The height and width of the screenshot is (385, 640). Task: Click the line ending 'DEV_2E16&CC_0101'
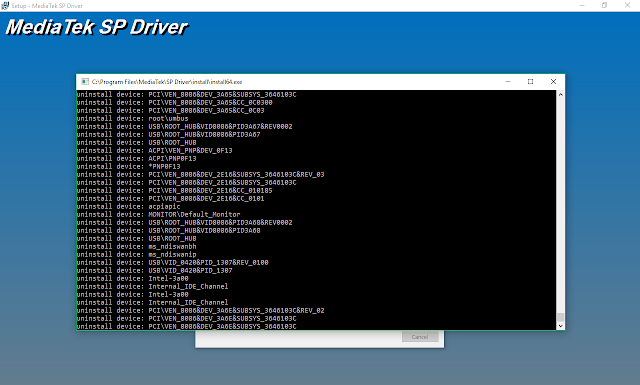coord(171,198)
